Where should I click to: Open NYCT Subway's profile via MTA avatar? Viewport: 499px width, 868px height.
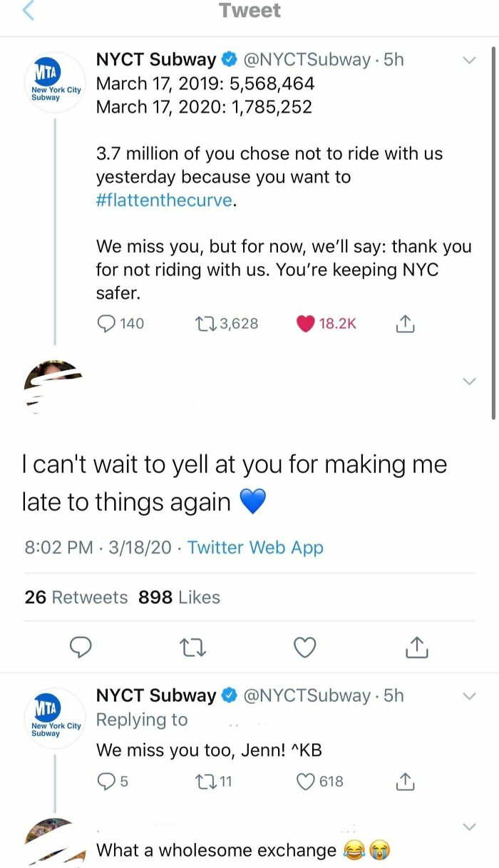(x=53, y=80)
